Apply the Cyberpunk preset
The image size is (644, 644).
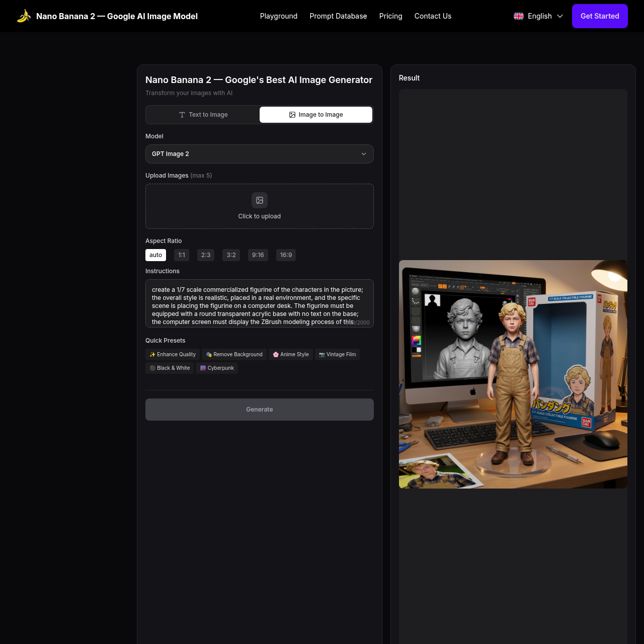(x=217, y=368)
